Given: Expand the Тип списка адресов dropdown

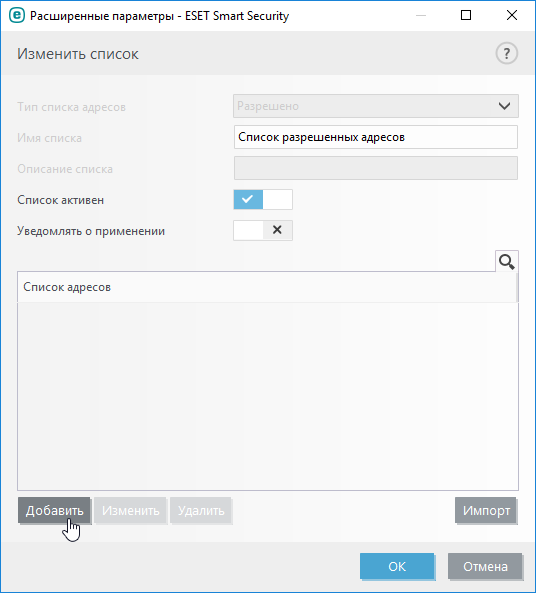Looking at the screenshot, I should pyautogui.click(x=376, y=106).
